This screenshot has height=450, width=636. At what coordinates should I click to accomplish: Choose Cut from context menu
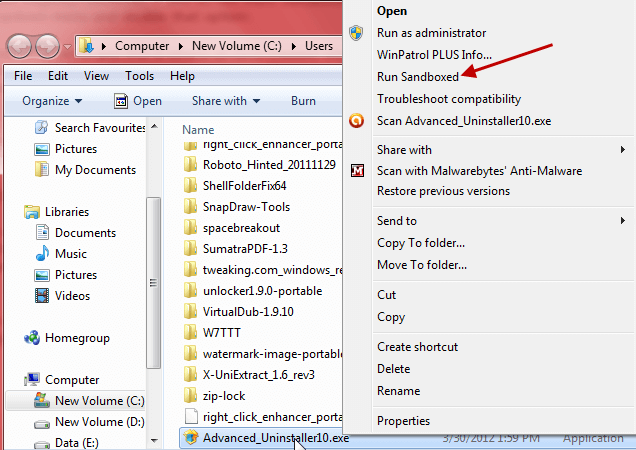tap(386, 295)
